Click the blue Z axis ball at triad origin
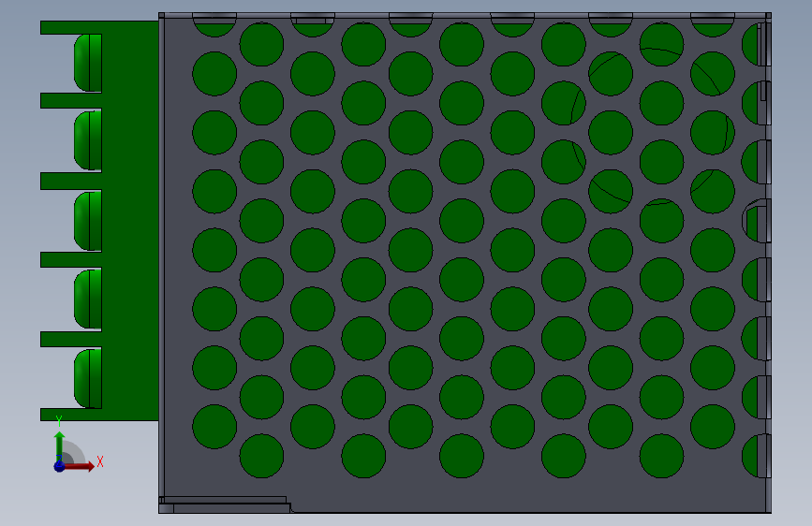 point(59,466)
